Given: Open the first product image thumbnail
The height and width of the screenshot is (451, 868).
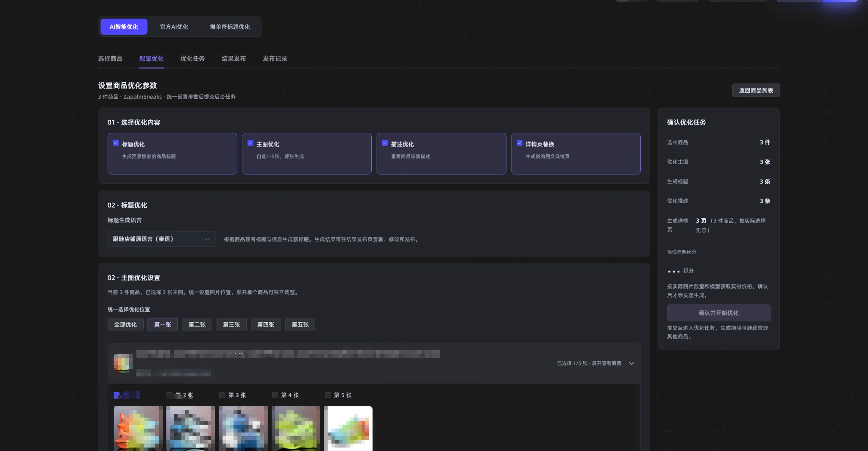Looking at the screenshot, I should (x=138, y=428).
